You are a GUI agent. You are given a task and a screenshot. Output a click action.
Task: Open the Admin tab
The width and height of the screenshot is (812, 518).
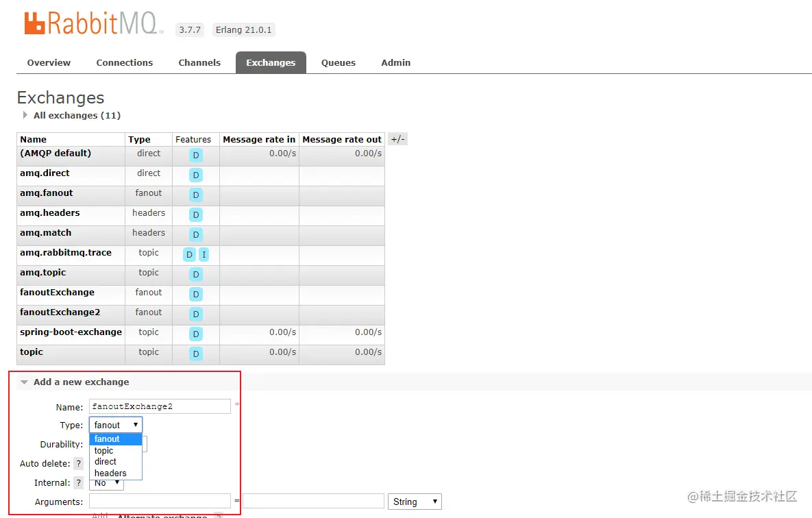pyautogui.click(x=395, y=62)
